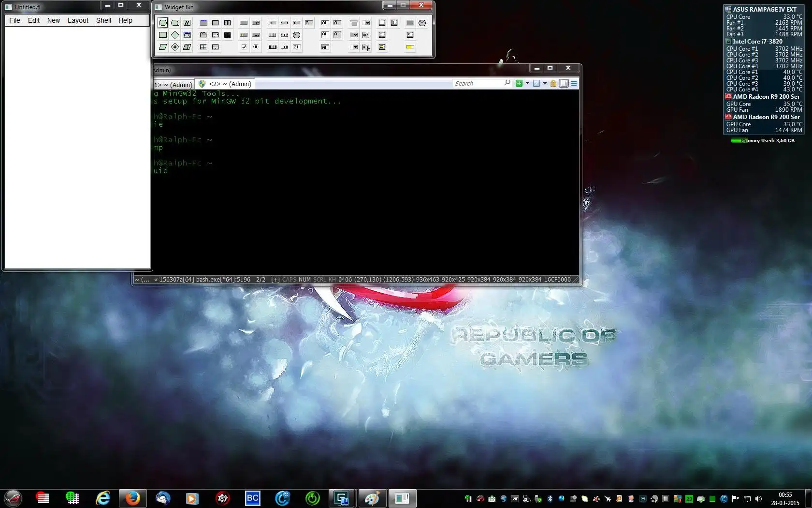Add a Round Button widget
This screenshot has width=812, height=508.
[x=256, y=47]
